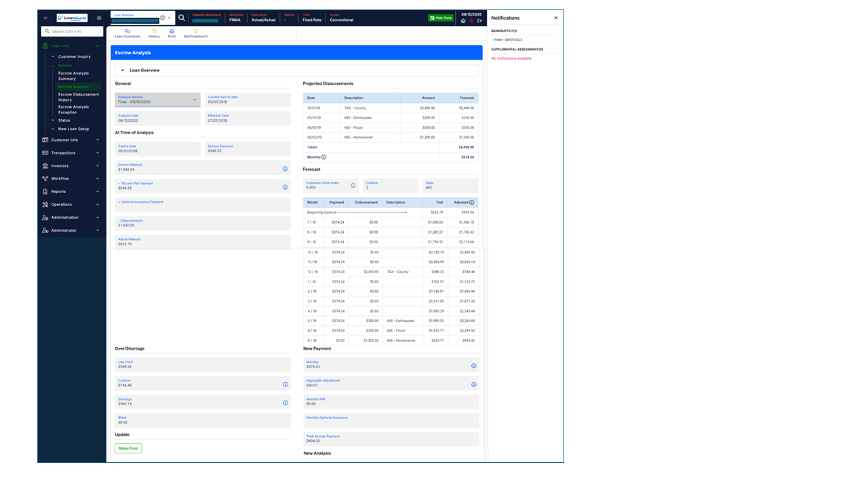Image resolution: width=868 pixels, height=488 pixels.
Task: Clear the Loan Number field with the X icon
Action: click(162, 18)
